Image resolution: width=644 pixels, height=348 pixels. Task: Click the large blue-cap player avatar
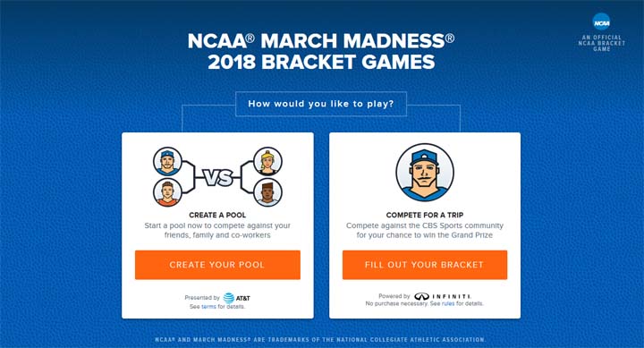(425, 172)
